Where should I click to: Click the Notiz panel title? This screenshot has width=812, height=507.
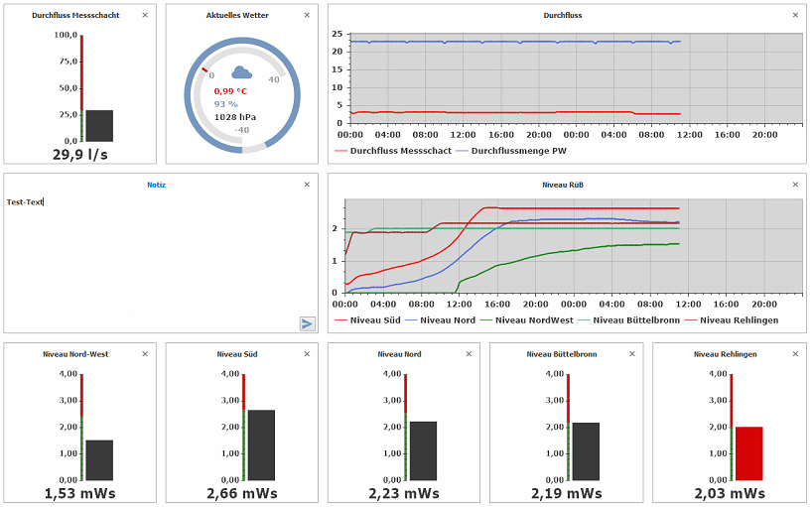coord(156,185)
